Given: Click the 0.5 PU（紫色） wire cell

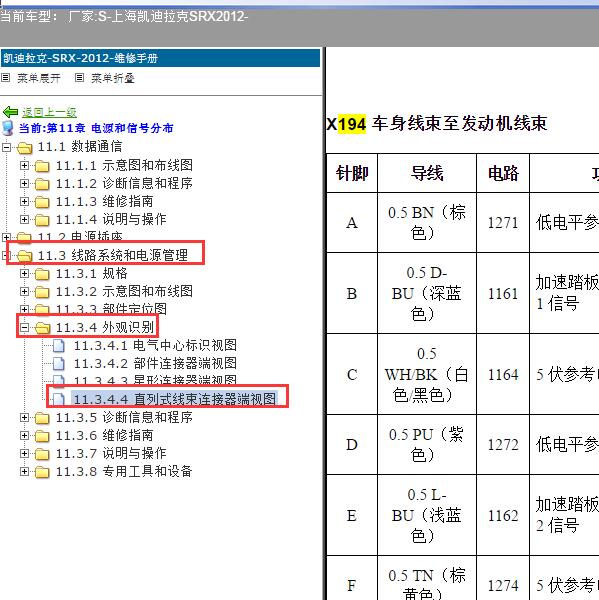Looking at the screenshot, I should click(x=427, y=445).
